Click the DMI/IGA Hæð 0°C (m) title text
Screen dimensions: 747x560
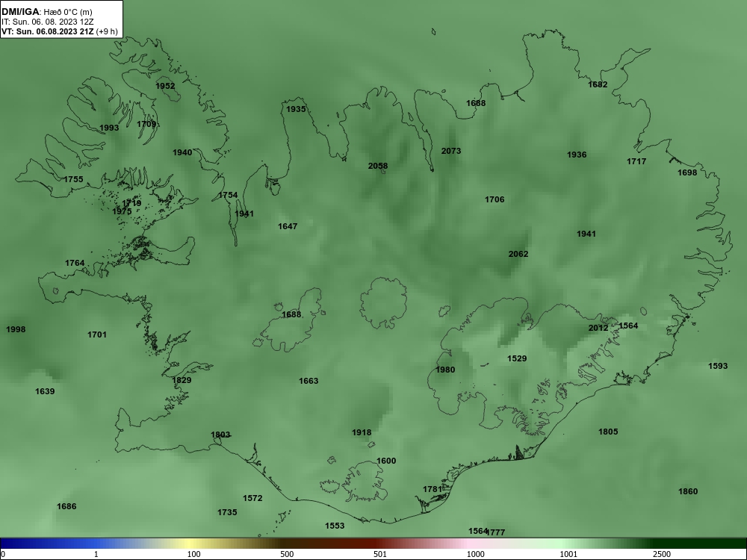(x=46, y=12)
